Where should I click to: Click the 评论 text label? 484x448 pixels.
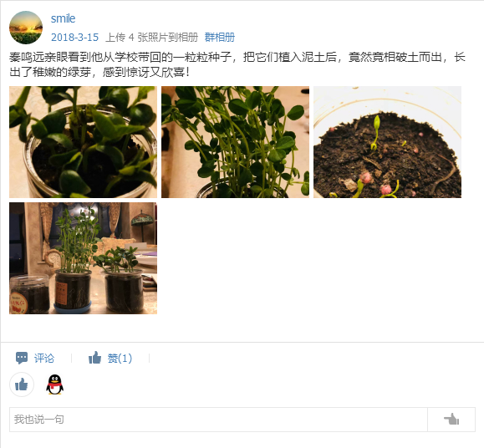pos(44,359)
